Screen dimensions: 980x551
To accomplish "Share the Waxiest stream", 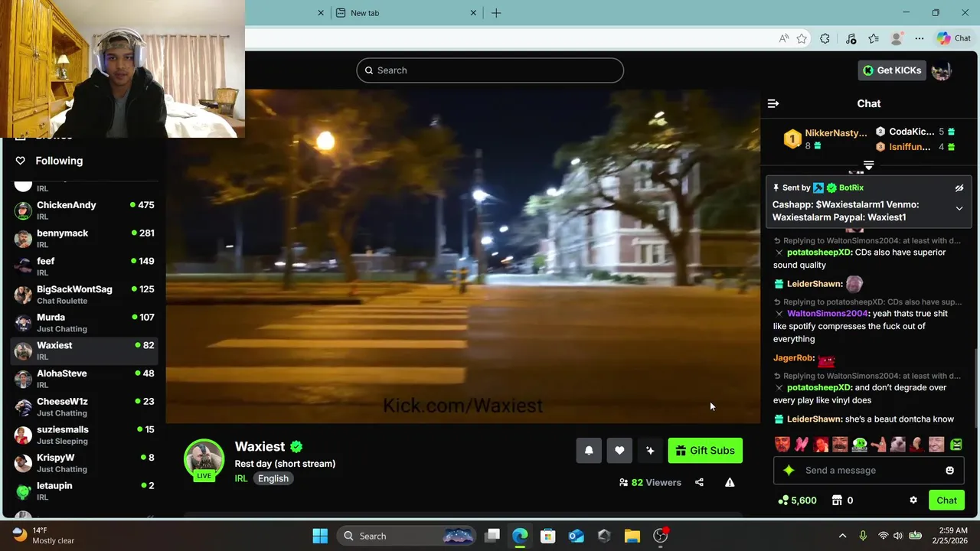I will coord(699,482).
